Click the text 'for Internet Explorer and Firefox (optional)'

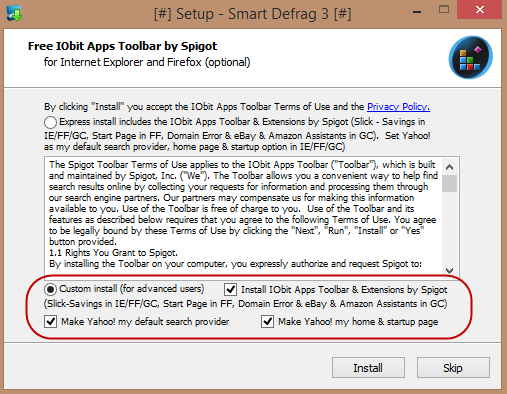point(147,62)
